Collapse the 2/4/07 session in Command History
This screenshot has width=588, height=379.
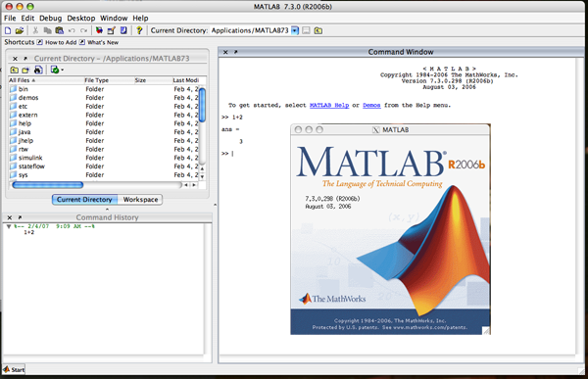click(x=9, y=226)
